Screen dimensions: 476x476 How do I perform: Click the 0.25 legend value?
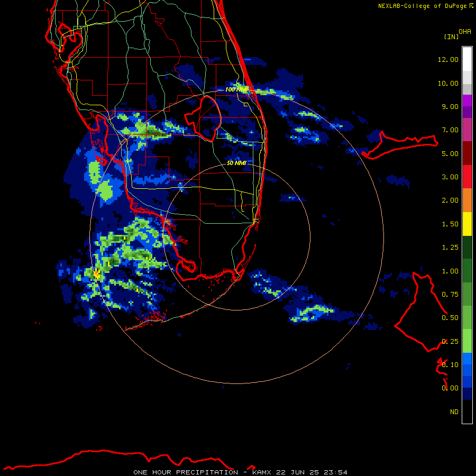(450, 342)
